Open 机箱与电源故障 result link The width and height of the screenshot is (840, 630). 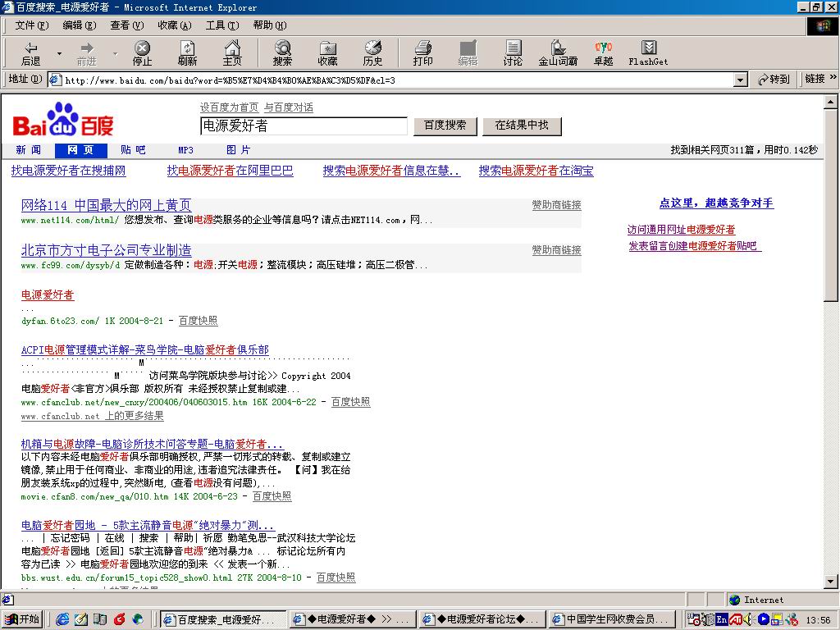pyautogui.click(x=152, y=444)
